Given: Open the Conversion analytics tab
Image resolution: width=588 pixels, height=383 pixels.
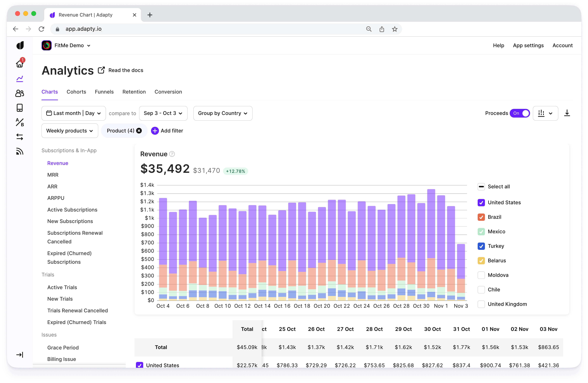Looking at the screenshot, I should 168,92.
